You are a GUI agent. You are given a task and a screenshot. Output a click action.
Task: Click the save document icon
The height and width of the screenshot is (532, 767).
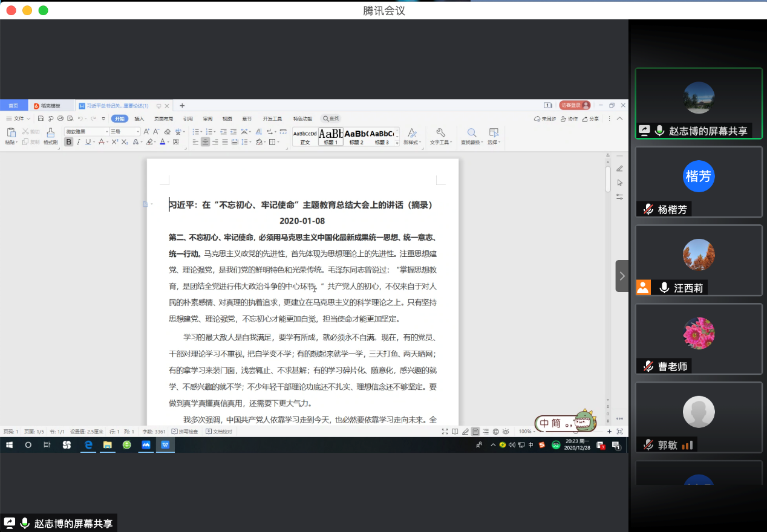pos(41,118)
